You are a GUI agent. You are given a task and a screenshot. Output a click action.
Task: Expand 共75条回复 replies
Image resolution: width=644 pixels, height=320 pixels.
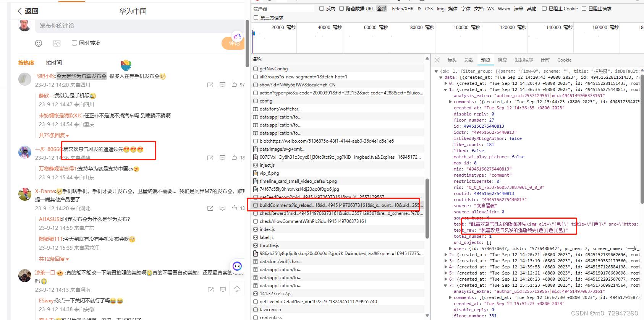[x=54, y=135]
